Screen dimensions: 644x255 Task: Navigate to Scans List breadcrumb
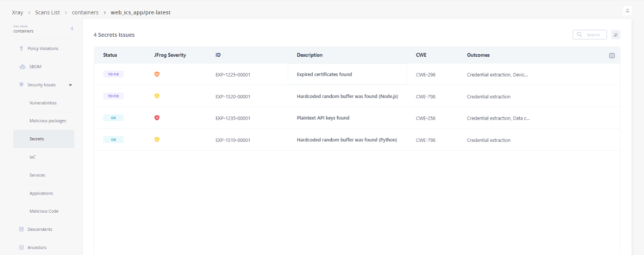click(47, 12)
